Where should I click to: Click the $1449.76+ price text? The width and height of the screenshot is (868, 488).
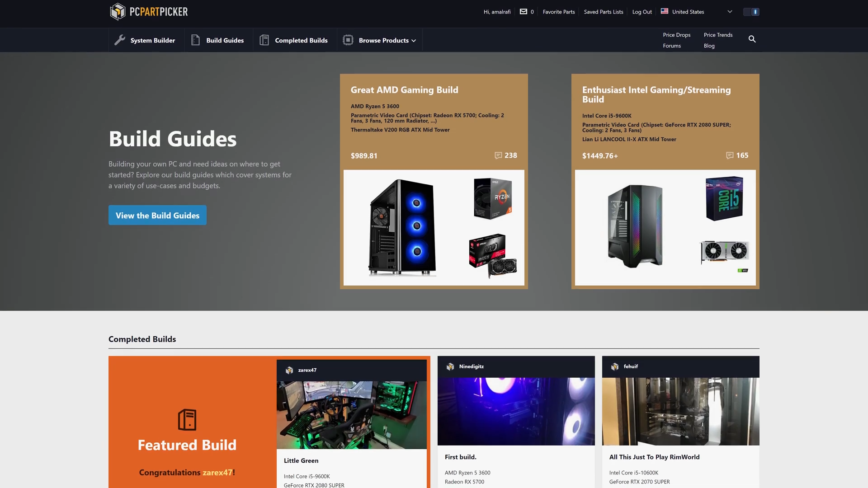pos(600,156)
